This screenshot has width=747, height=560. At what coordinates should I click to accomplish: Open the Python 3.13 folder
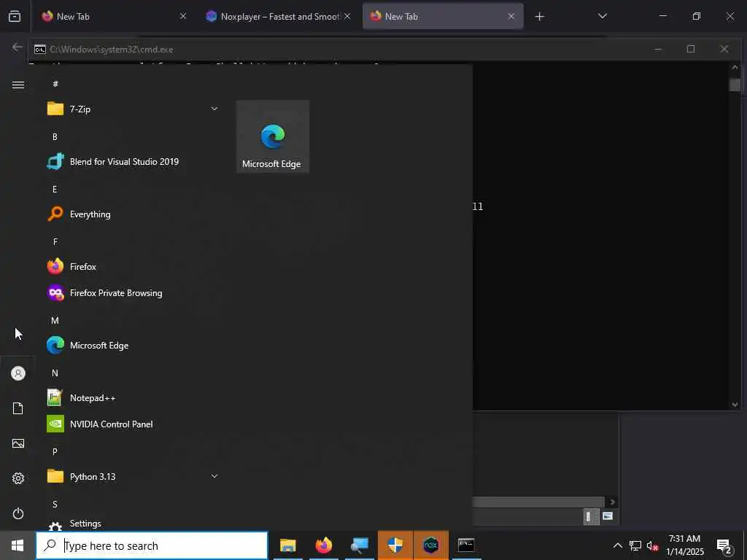[x=133, y=476]
